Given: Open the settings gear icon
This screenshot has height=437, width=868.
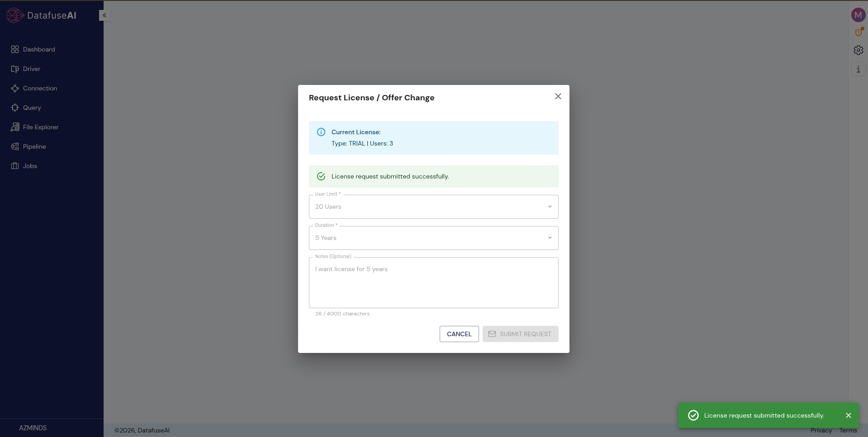Looking at the screenshot, I should coord(859,50).
